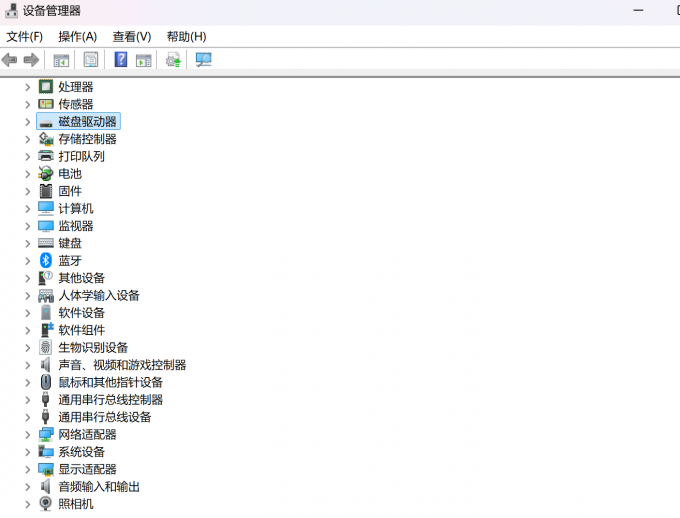680x518 pixels.
Task: Expand the 其他设备 node chevron
Action: click(x=28, y=278)
